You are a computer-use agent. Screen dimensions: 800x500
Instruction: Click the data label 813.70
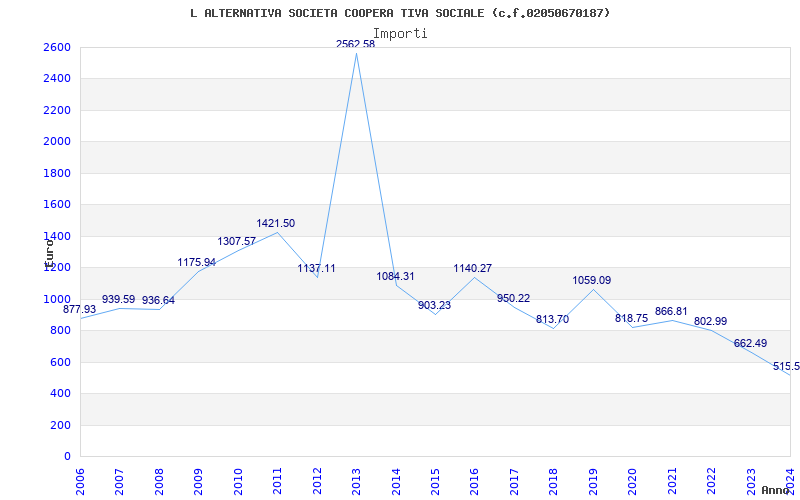(553, 320)
